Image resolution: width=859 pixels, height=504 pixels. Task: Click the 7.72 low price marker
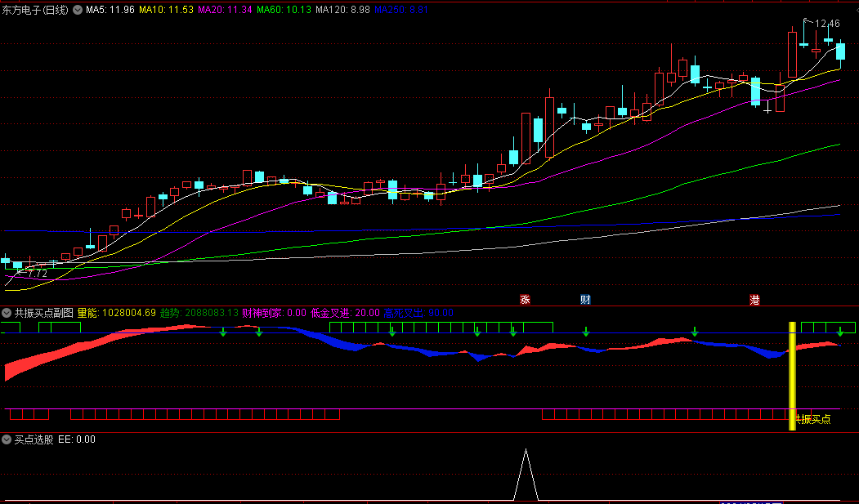pos(35,273)
